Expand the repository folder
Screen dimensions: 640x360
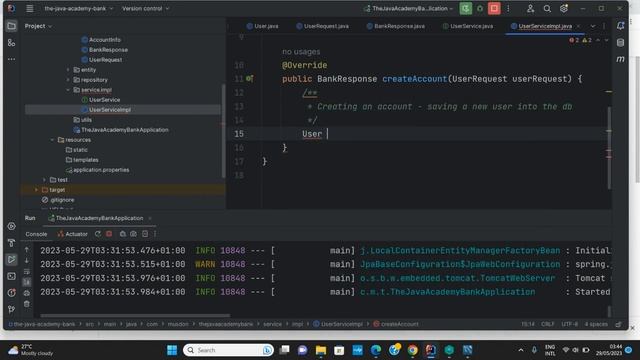click(68, 80)
